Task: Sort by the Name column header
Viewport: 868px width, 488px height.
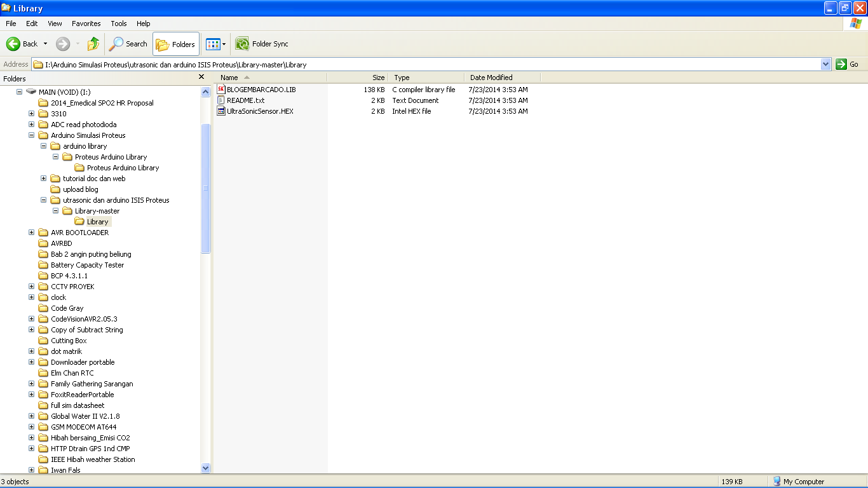Action: (271, 78)
